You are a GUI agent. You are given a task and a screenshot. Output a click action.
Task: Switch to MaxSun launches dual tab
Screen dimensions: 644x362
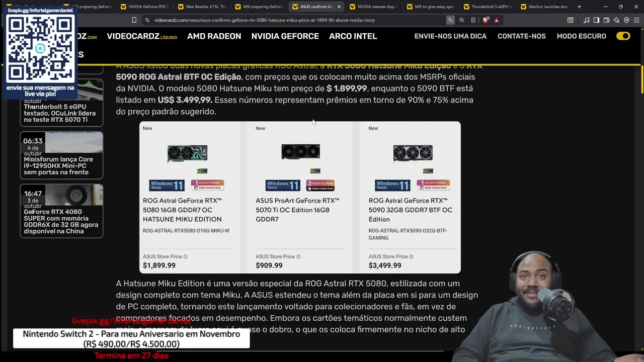(544, 7)
